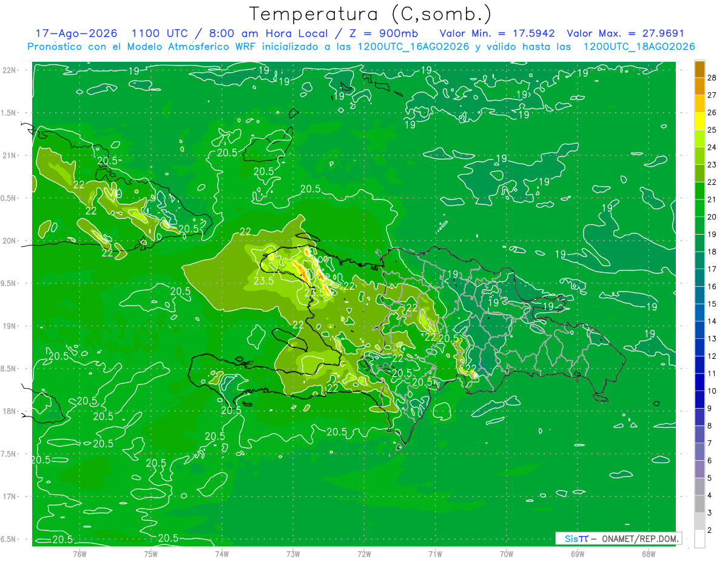Click the latitude axis label "19N"
Screen dimensions: 728x562
(8, 326)
